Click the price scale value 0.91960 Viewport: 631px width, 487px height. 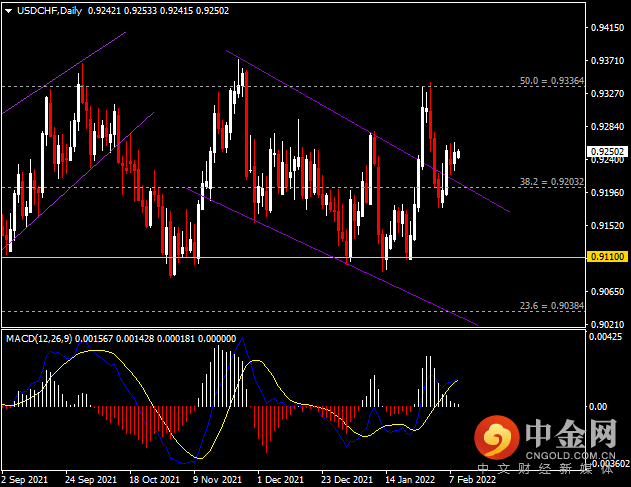[x=607, y=193]
